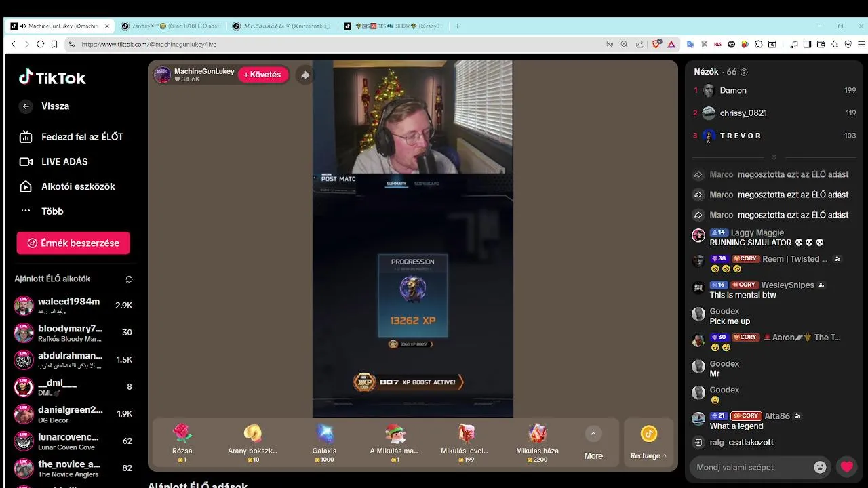Open lunarcovenc Lunar Coven Cove live

(x=73, y=441)
